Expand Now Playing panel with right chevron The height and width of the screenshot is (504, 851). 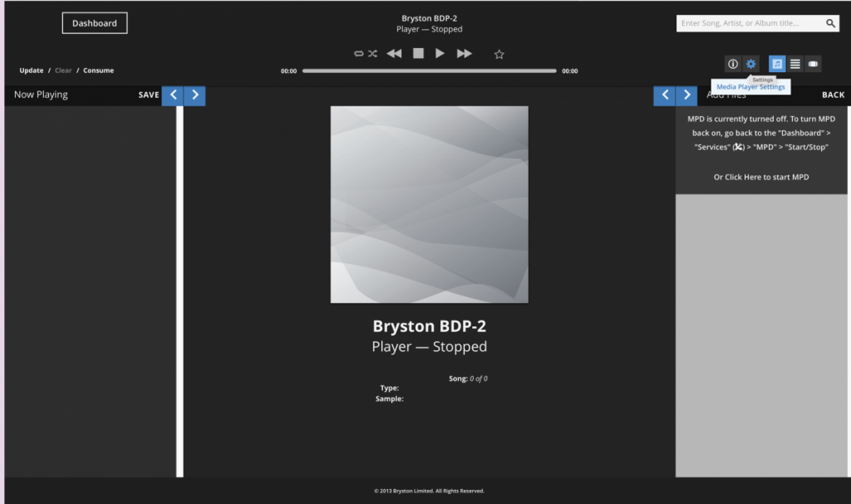click(194, 95)
